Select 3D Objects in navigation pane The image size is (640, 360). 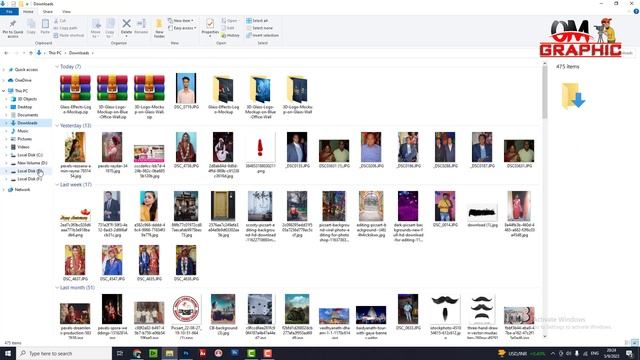pos(27,99)
